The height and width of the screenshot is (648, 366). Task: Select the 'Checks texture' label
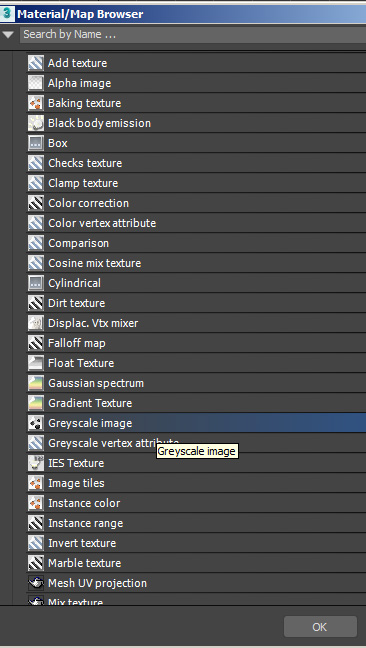point(85,163)
